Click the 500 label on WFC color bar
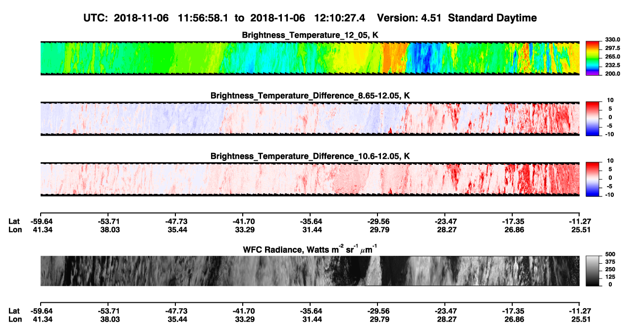The width and height of the screenshot is (644, 330). [609, 254]
